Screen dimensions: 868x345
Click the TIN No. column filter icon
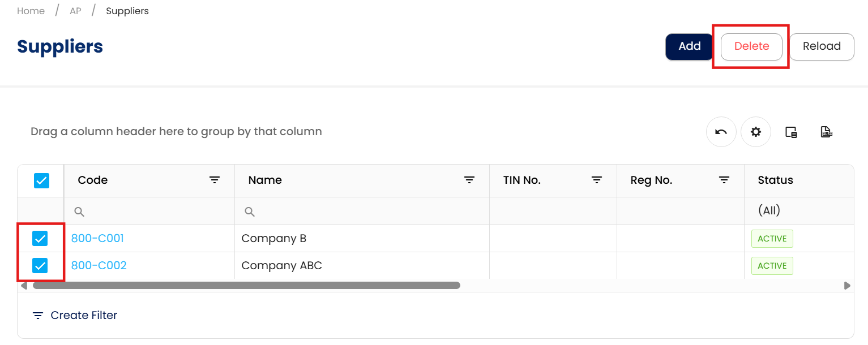(597, 180)
